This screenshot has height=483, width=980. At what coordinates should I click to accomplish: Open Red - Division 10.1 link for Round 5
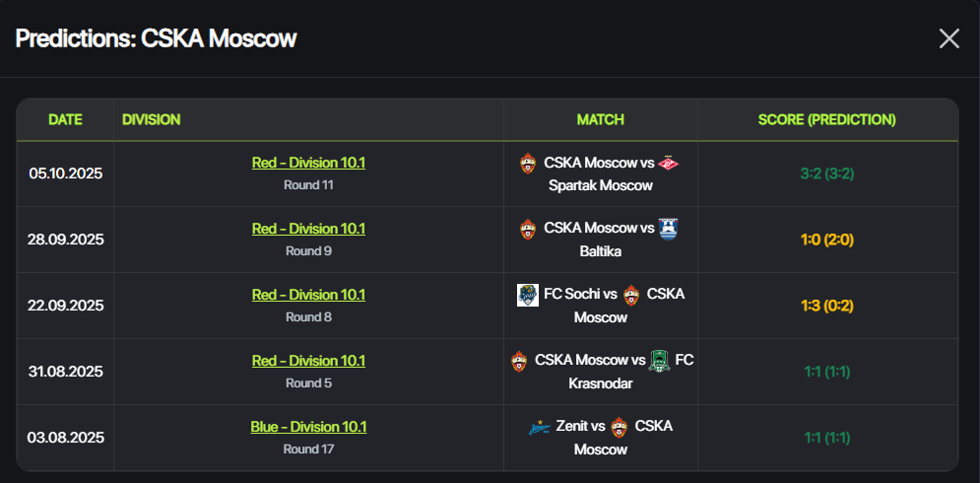(x=308, y=361)
